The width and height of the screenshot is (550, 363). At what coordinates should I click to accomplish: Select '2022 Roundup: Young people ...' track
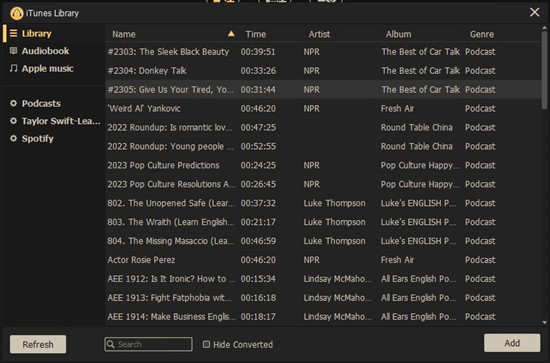click(323, 146)
